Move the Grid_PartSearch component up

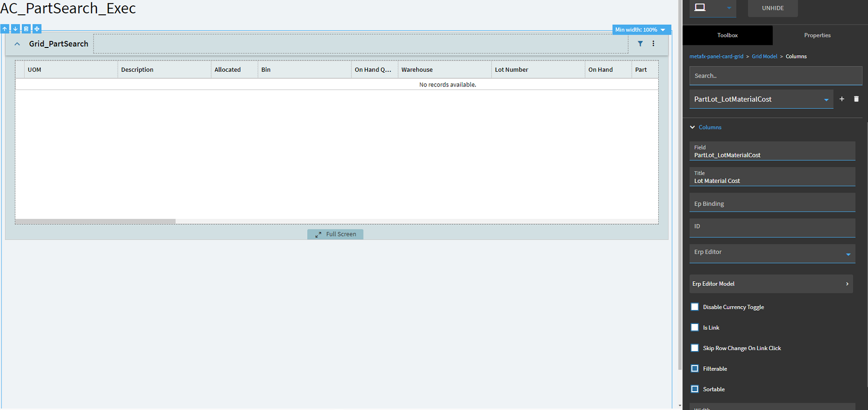point(5,29)
